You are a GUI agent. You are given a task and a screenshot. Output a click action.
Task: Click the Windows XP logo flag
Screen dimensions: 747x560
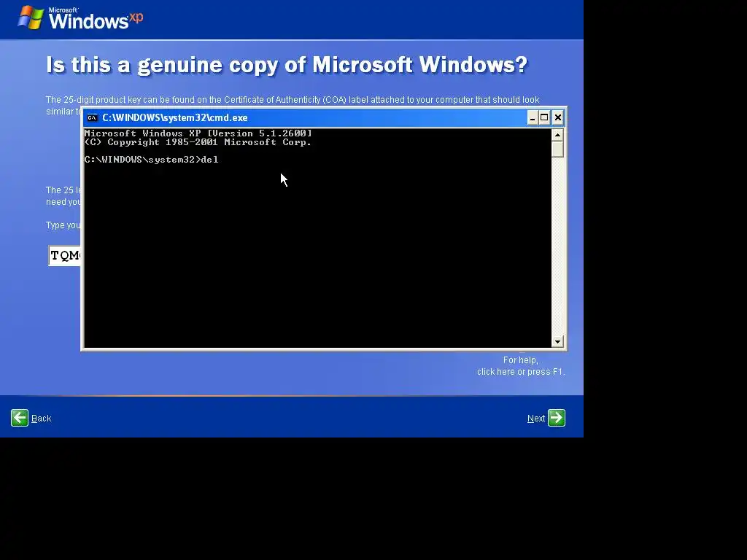[31, 17]
